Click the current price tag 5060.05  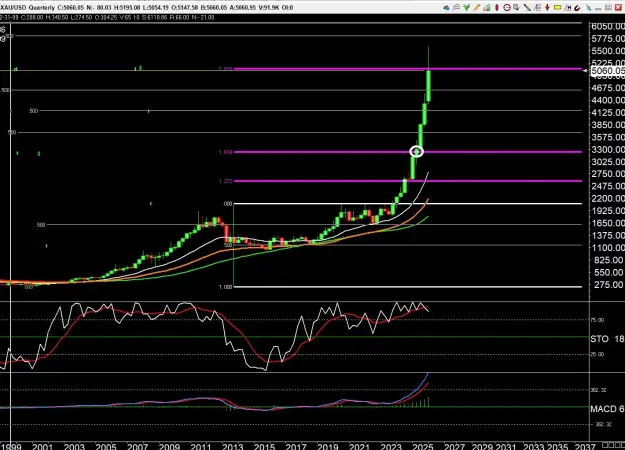click(x=608, y=71)
